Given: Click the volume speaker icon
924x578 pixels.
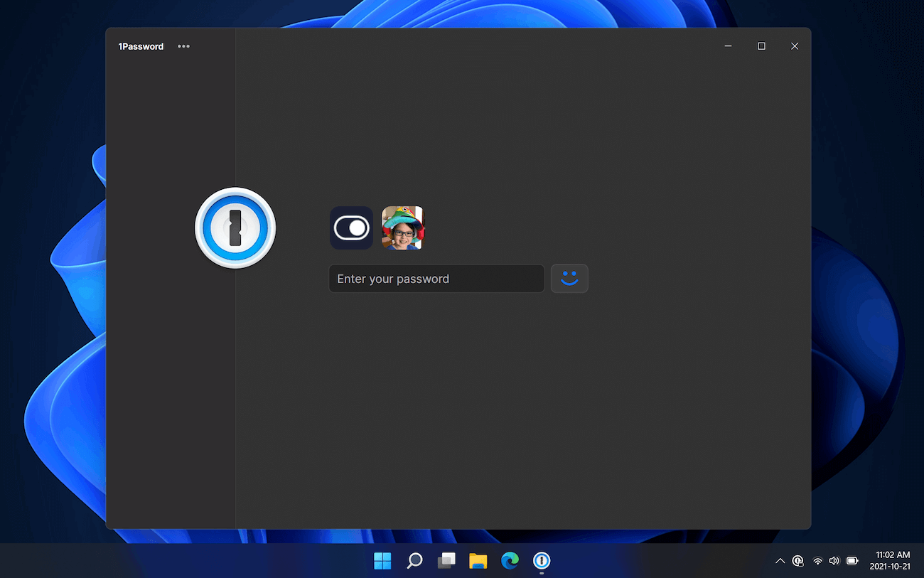Looking at the screenshot, I should point(834,561).
